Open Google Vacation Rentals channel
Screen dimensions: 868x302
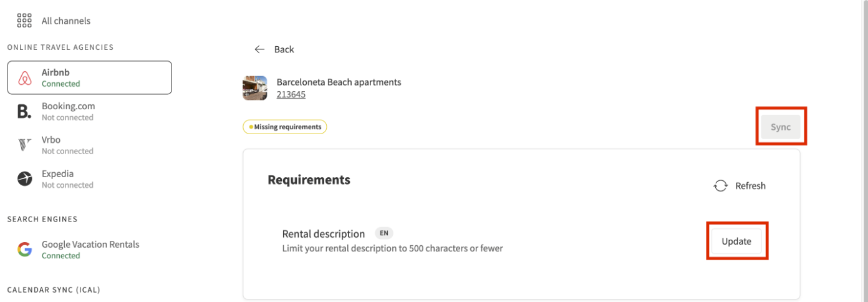pos(90,250)
